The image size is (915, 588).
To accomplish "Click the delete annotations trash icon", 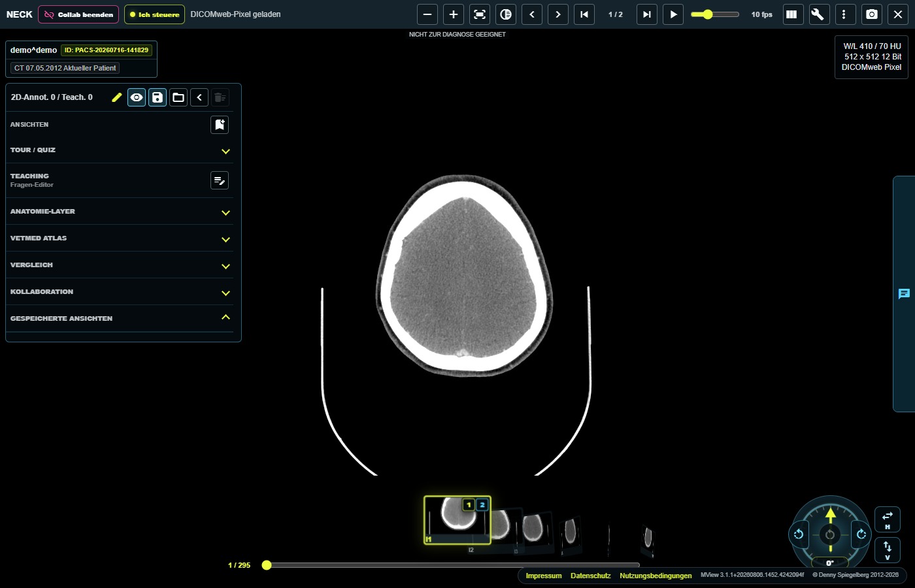I will [x=220, y=97].
